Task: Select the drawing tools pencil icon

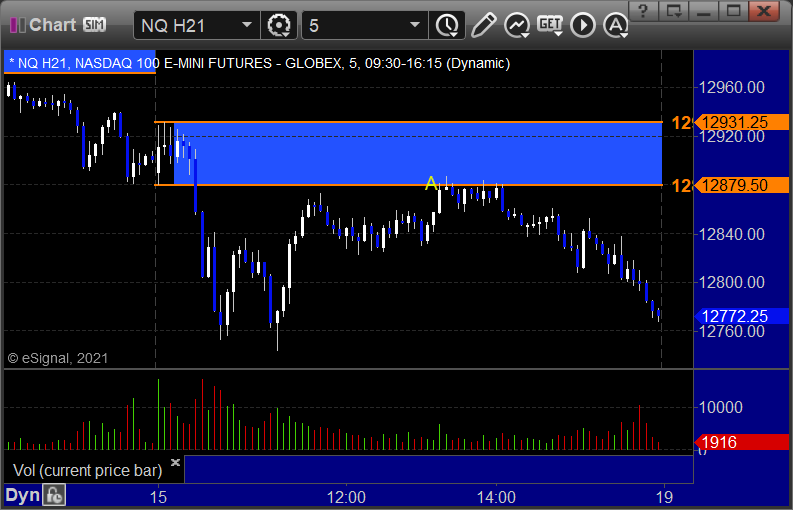Action: pyautogui.click(x=483, y=25)
